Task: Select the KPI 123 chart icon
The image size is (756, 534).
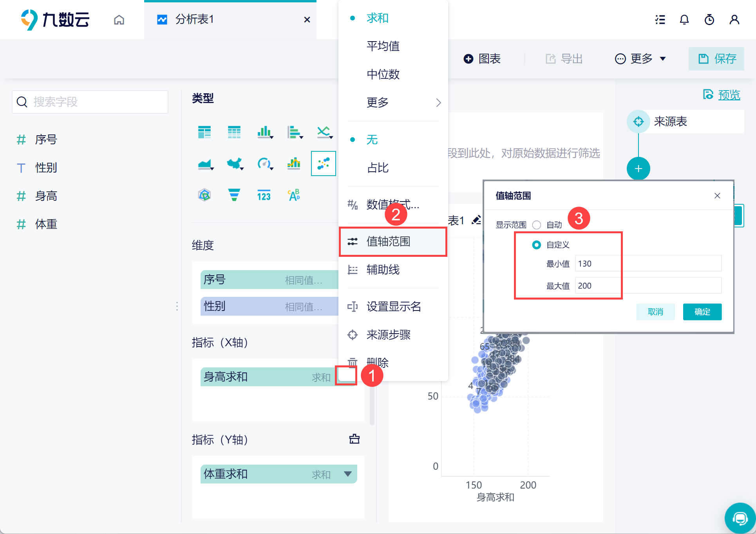Action: click(264, 195)
